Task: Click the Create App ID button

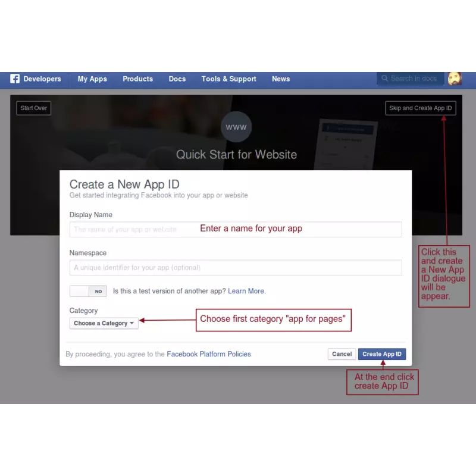Action: (382, 354)
